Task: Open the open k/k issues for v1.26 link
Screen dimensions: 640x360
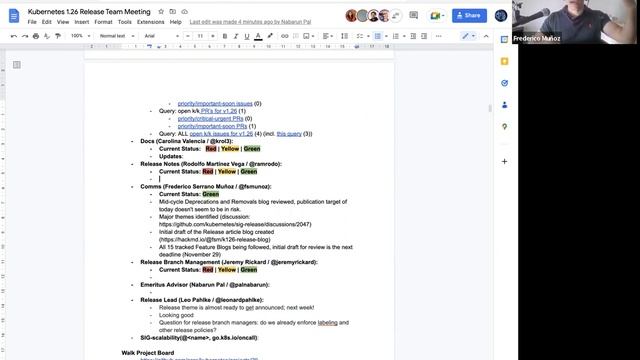Action: click(221, 134)
